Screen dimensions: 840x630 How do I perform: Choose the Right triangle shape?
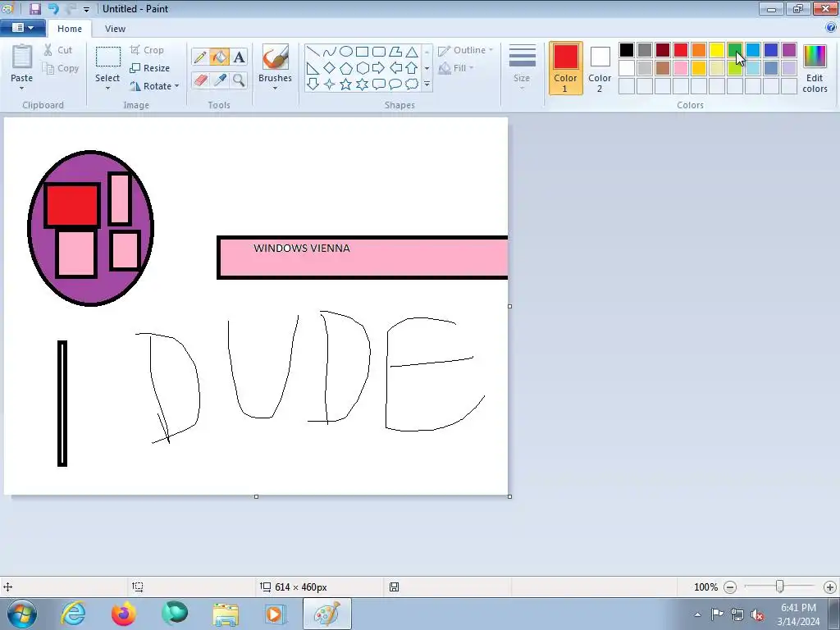coord(313,68)
